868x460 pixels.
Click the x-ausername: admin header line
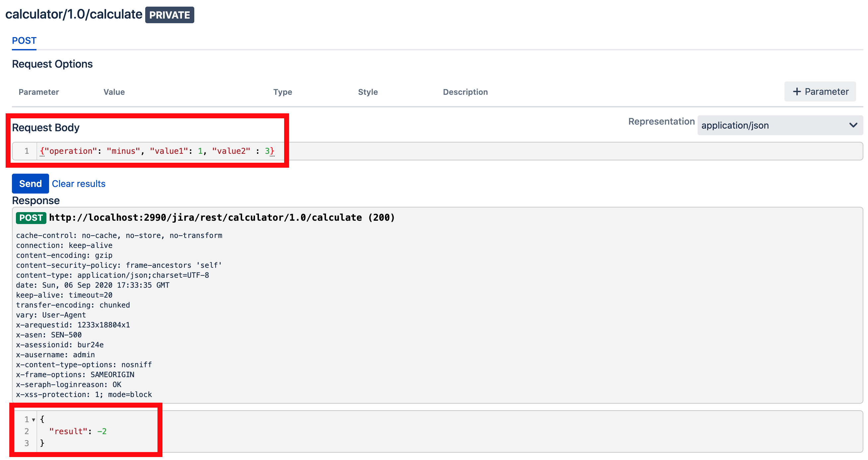pyautogui.click(x=55, y=355)
